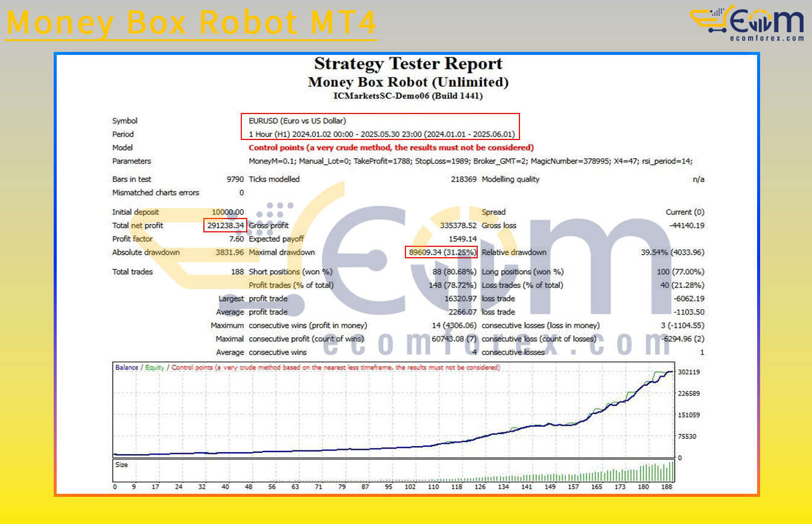Click Absolute drawdown value 3831.96
Screen dimensions: 812x524
[x=230, y=252]
